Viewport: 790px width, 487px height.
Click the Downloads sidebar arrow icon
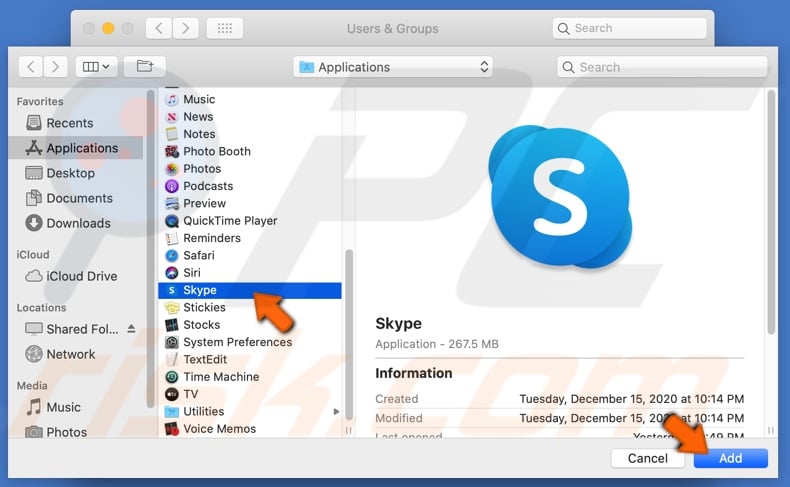[x=34, y=223]
